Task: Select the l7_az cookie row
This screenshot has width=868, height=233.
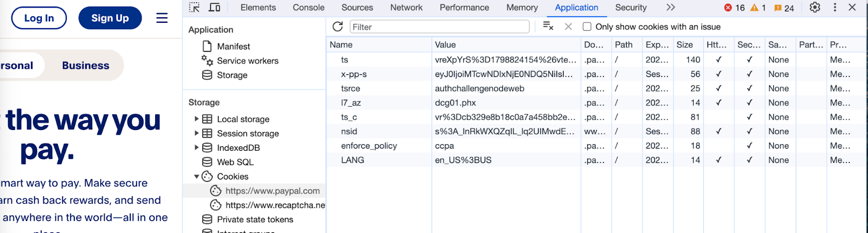Action: 596,102
